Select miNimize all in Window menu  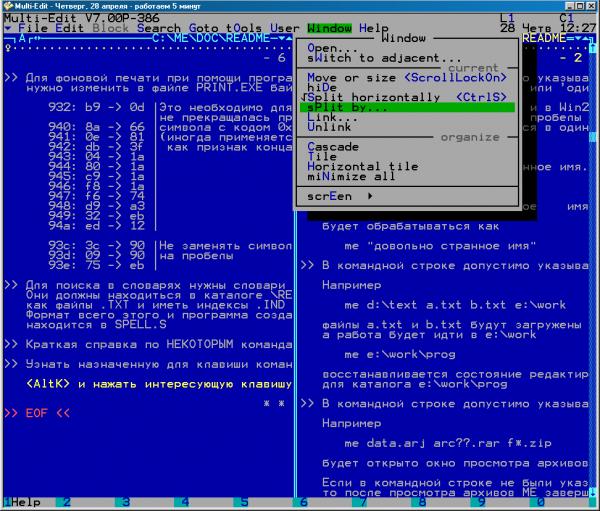coord(351,177)
